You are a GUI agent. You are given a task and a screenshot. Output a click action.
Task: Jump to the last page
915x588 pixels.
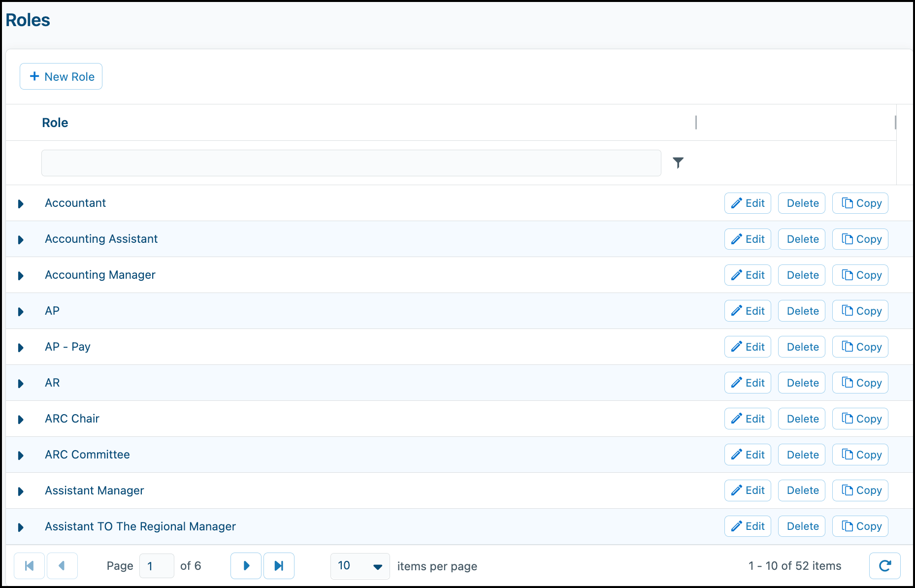coord(279,566)
